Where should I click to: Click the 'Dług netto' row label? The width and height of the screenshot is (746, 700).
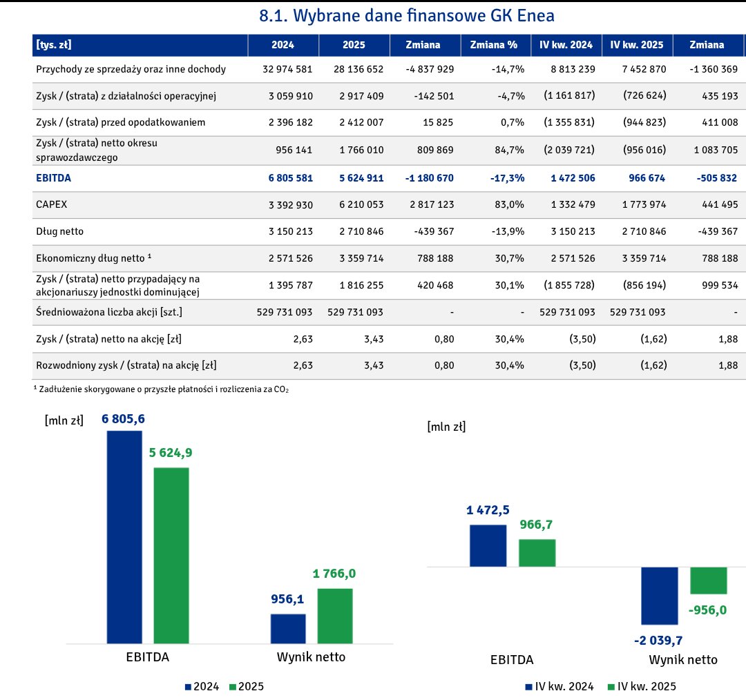click(x=59, y=231)
